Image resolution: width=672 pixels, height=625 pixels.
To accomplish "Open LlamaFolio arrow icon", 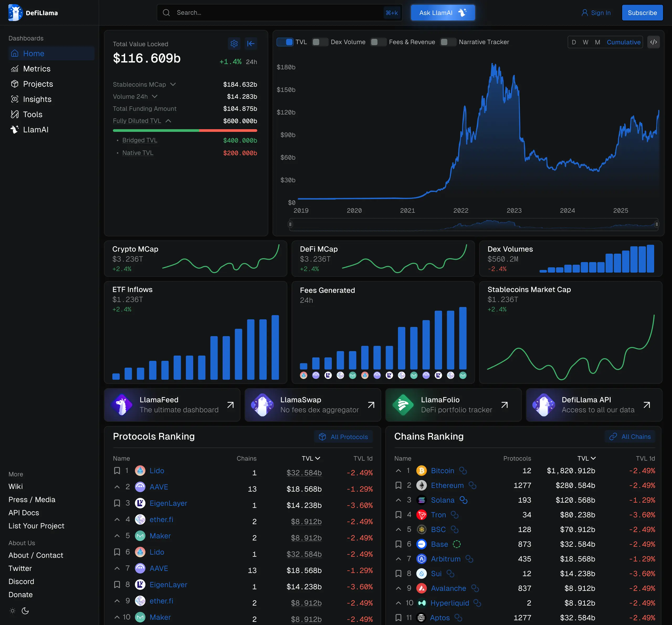I will tap(505, 405).
